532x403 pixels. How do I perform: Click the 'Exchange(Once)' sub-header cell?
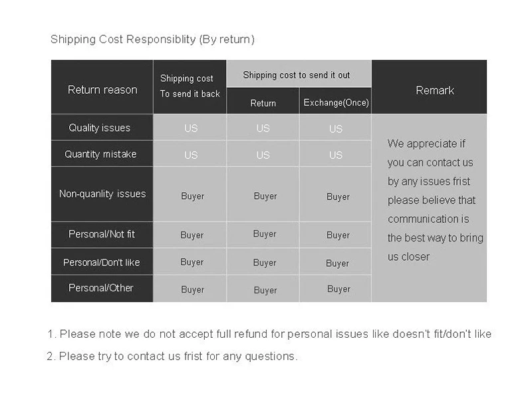(x=336, y=101)
